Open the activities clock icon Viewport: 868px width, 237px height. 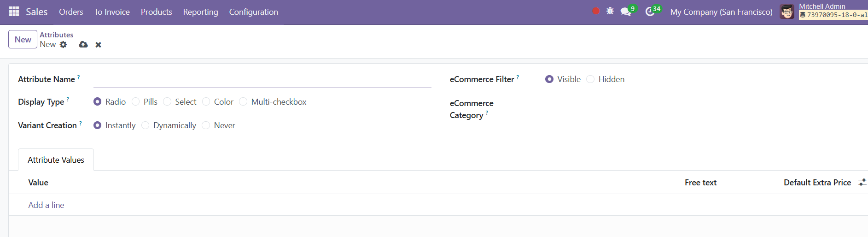click(650, 12)
